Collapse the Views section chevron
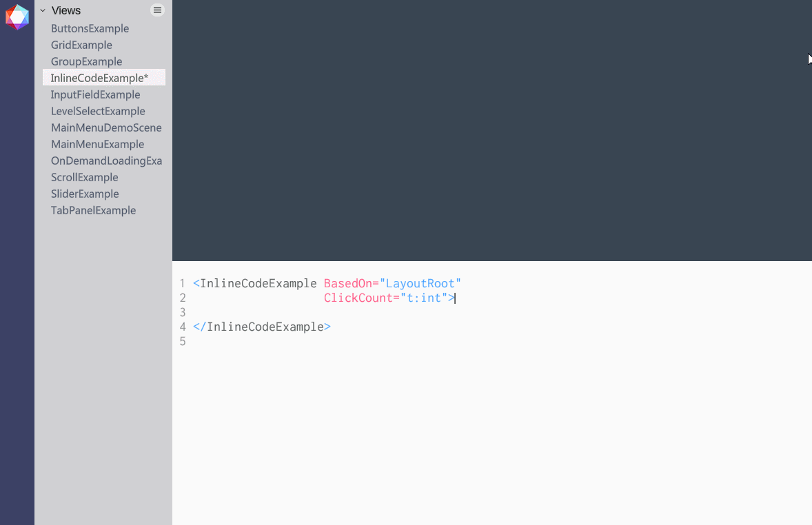 coord(43,10)
